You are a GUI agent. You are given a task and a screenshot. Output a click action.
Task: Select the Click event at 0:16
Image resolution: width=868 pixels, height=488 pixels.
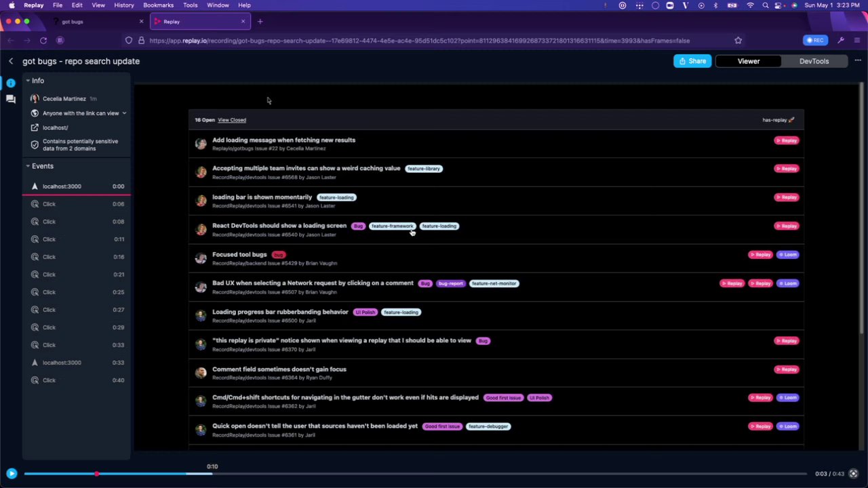[x=77, y=257]
